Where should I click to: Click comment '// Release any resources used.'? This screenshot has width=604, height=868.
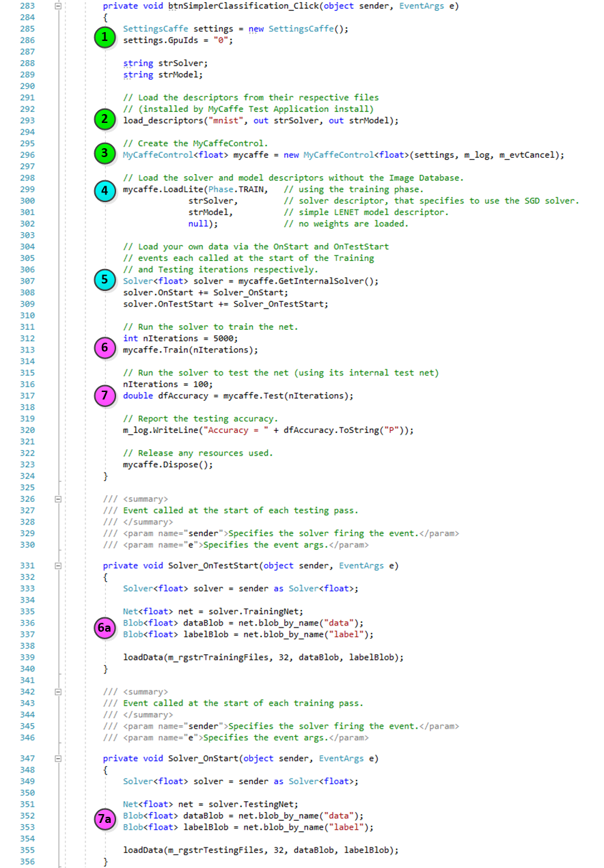click(198, 453)
